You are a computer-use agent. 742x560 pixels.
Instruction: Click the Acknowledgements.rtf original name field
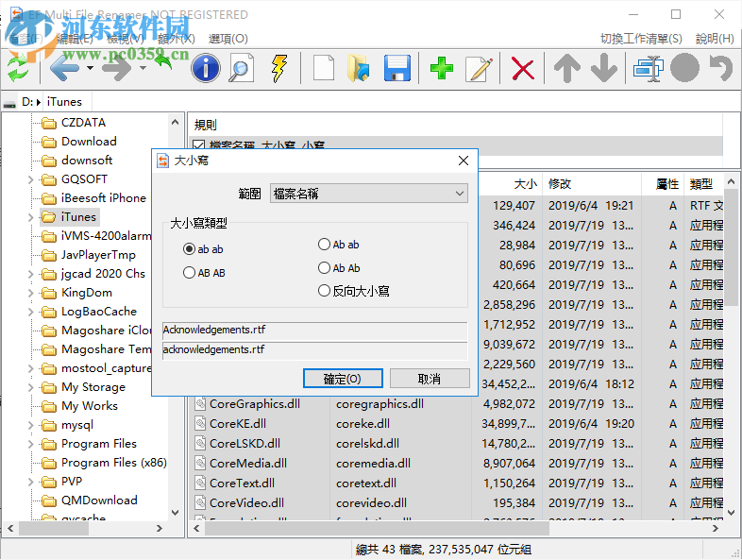point(314,330)
